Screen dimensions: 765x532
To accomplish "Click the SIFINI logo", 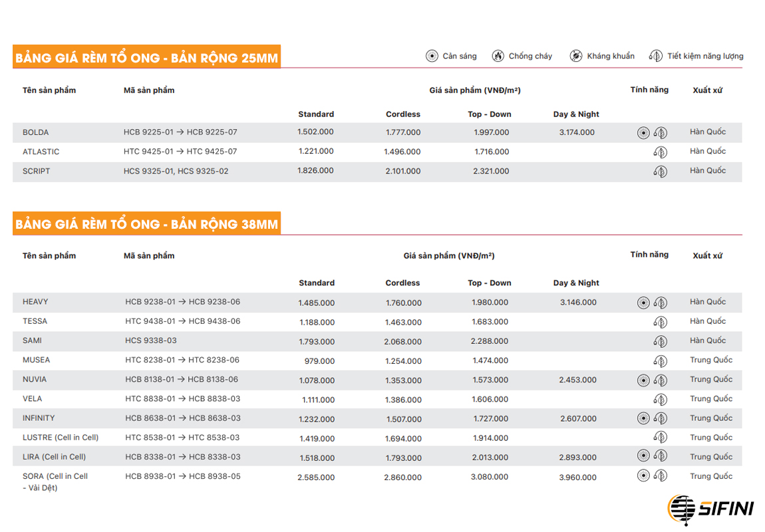I will click(710, 509).
